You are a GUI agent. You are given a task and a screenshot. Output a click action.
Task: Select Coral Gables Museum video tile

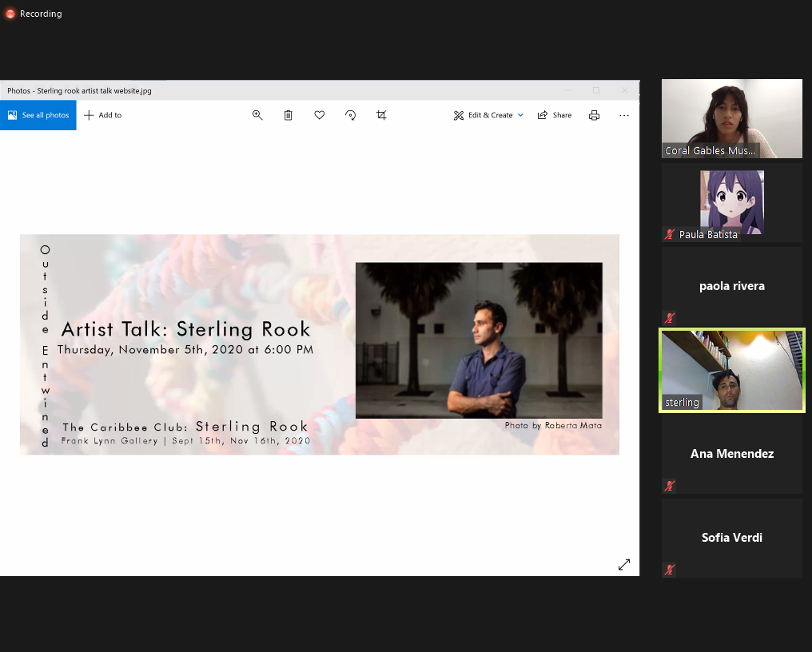pyautogui.click(x=731, y=118)
